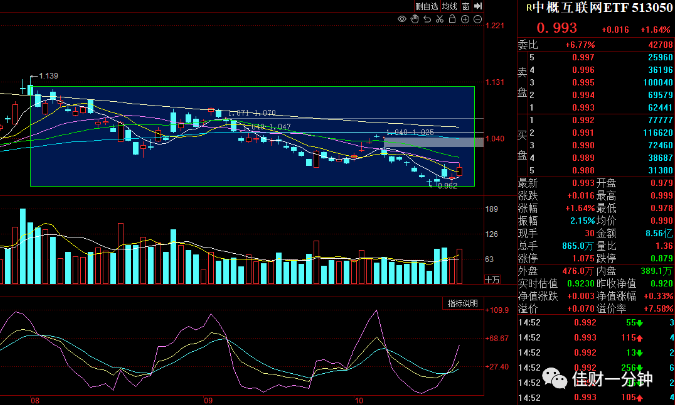Zoom out with the circled minus icon
This screenshot has height=405, width=678.
[478, 19]
